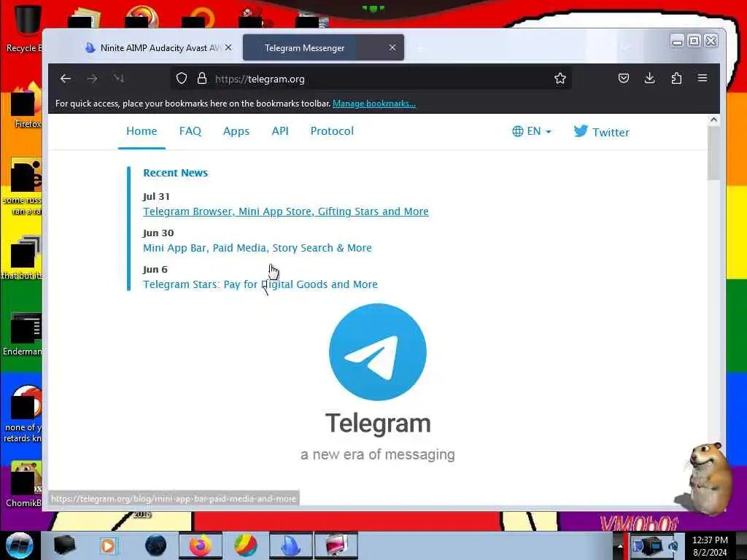This screenshot has width=747, height=560.
Task: Go back with the browser back arrow
Action: (66, 79)
